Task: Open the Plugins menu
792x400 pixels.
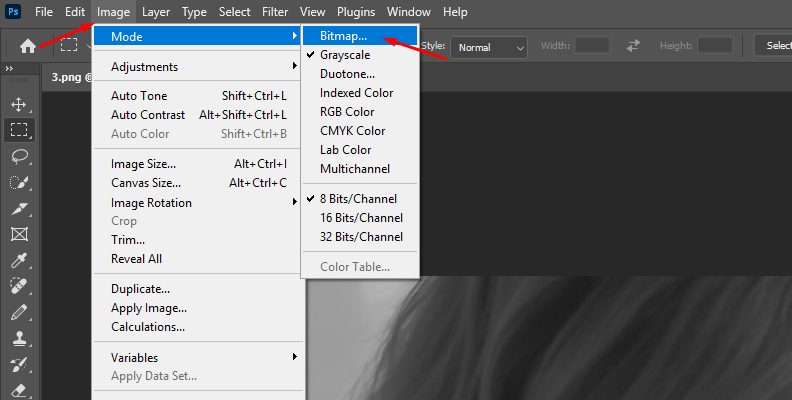Action: pos(356,12)
